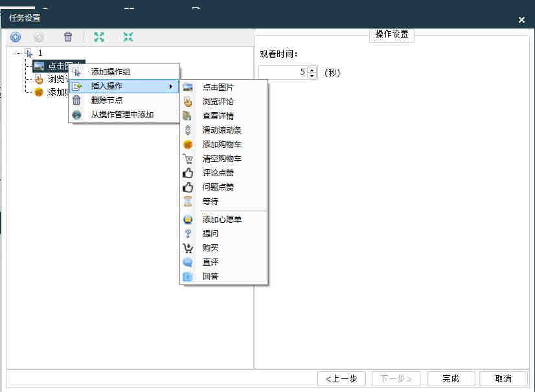Click the collapse all green arrows icon
Screen dimensions: 535x392
(128, 37)
